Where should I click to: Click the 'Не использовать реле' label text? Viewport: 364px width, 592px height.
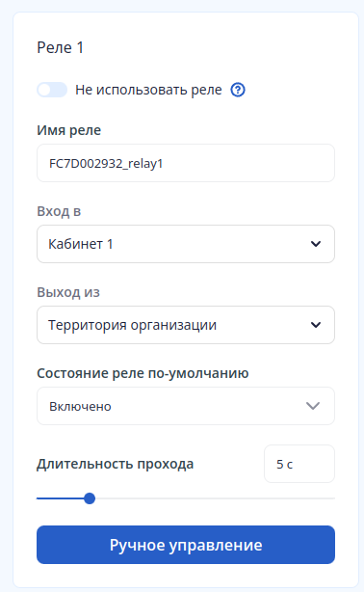tap(148, 91)
